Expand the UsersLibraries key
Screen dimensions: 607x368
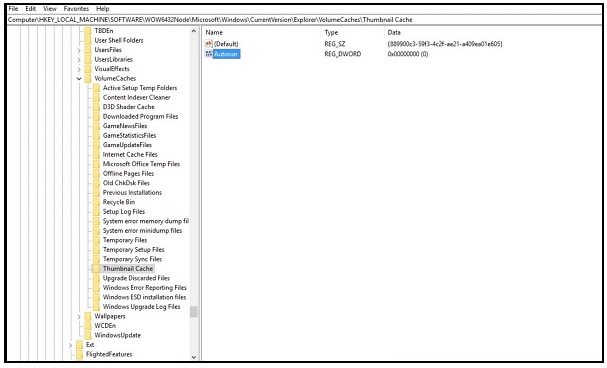click(79, 60)
